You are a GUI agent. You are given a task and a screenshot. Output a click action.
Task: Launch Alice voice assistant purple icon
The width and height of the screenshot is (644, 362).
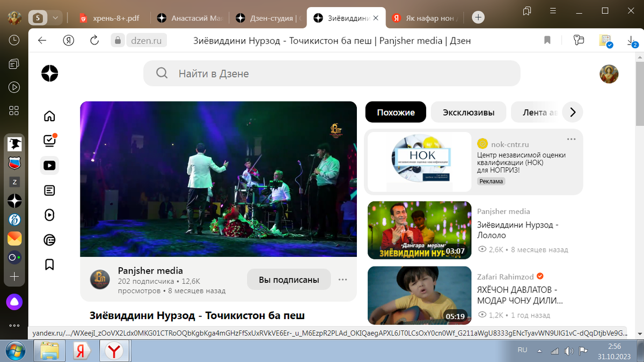point(14,302)
